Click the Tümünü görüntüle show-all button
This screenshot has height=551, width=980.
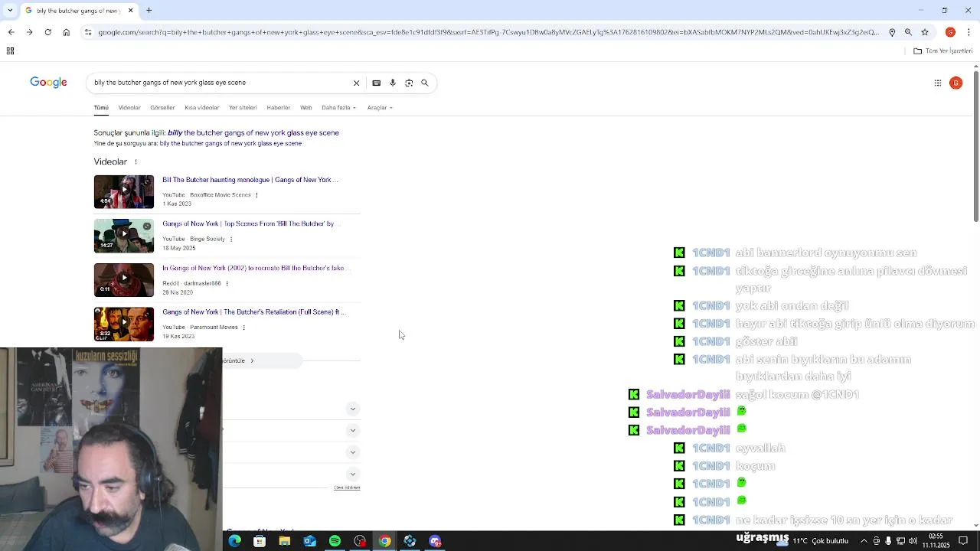262,360
